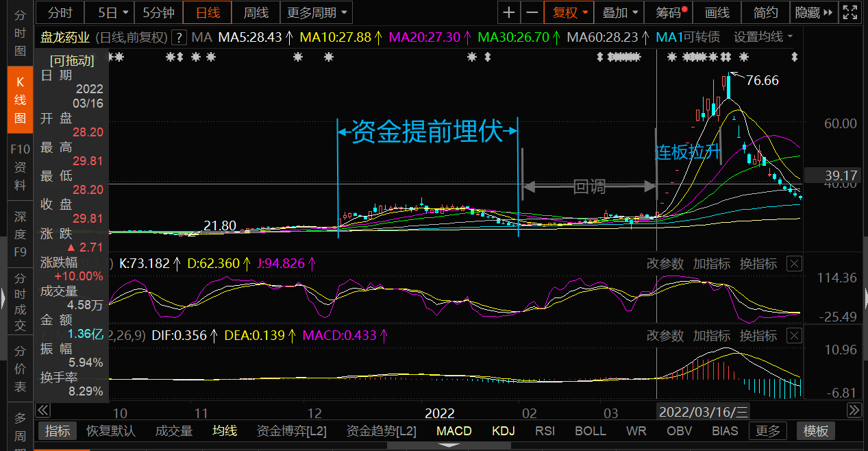The width and height of the screenshot is (868, 451).
Task: Click the left scroll arrow on the timeline
Action: 42,410
